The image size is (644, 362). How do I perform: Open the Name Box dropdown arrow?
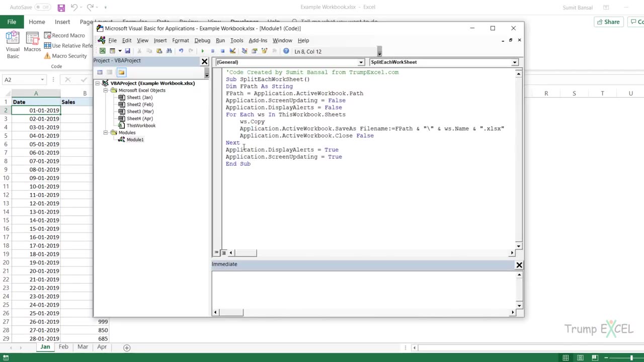pyautogui.click(x=42, y=80)
